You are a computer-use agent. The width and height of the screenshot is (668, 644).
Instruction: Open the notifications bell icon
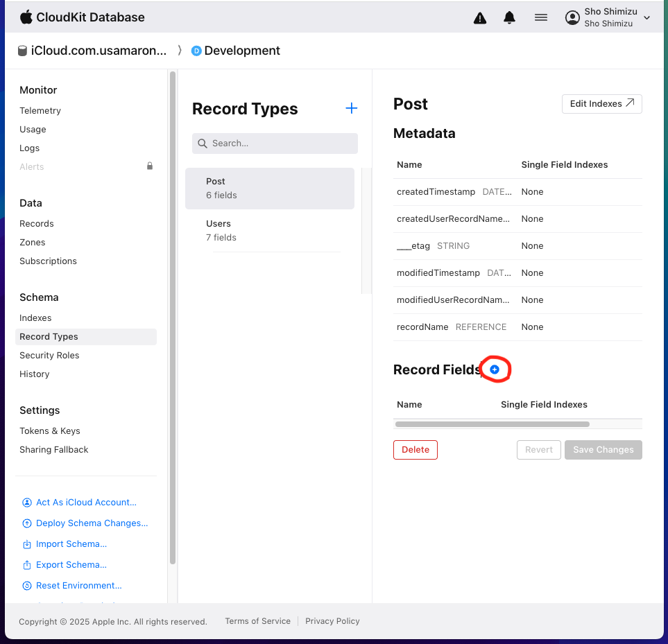point(510,18)
